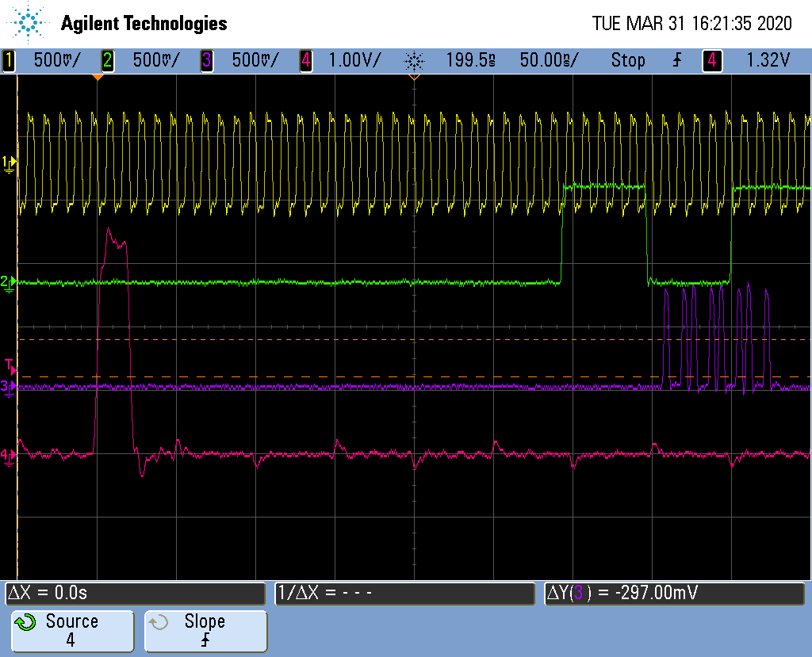The image size is (812, 657).
Task: Click the rising edge trigger symbol in header
Action: 677,60
